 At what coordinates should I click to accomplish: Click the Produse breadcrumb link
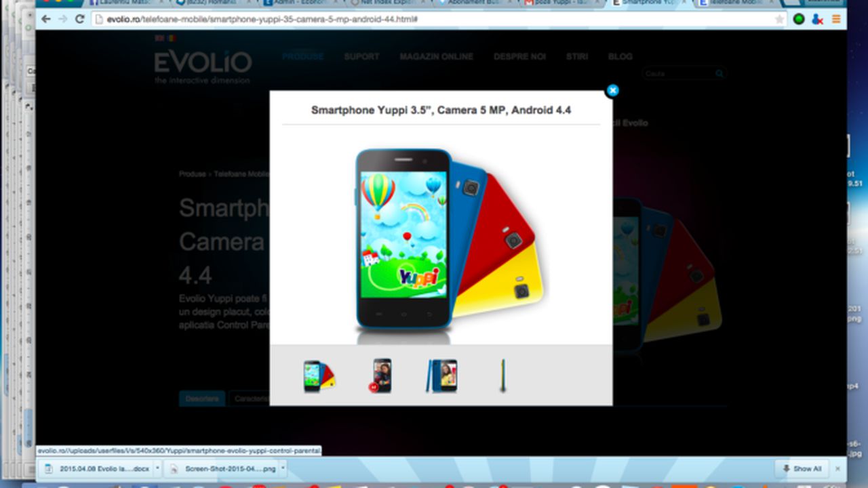point(192,174)
